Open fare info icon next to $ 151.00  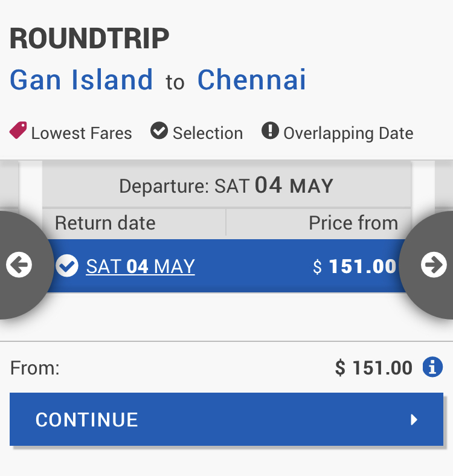click(x=432, y=367)
